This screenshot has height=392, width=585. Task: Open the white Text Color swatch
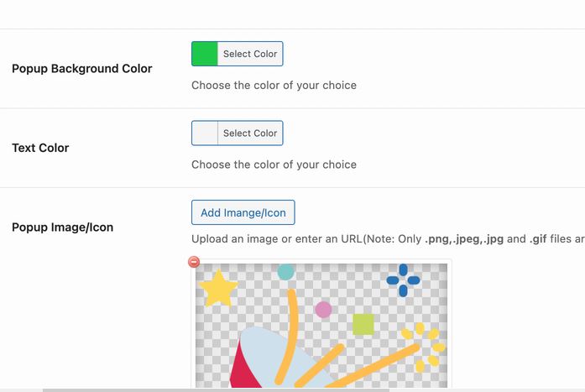point(205,133)
